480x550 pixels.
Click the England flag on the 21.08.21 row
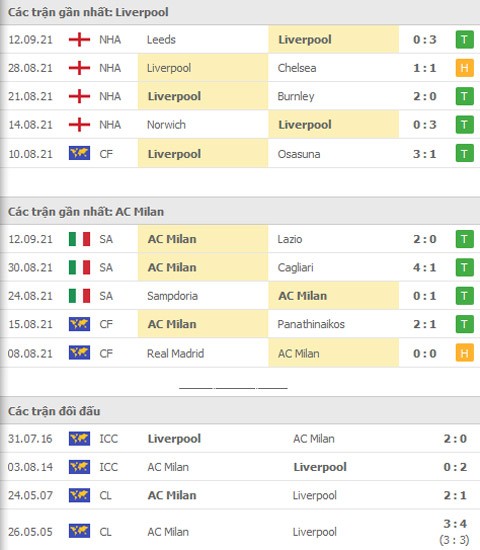pyautogui.click(x=79, y=96)
